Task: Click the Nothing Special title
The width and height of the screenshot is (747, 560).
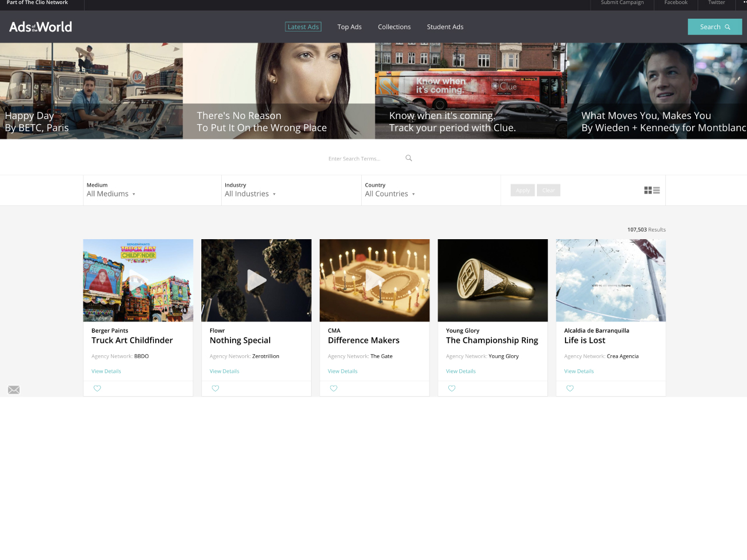Action: pos(240,341)
